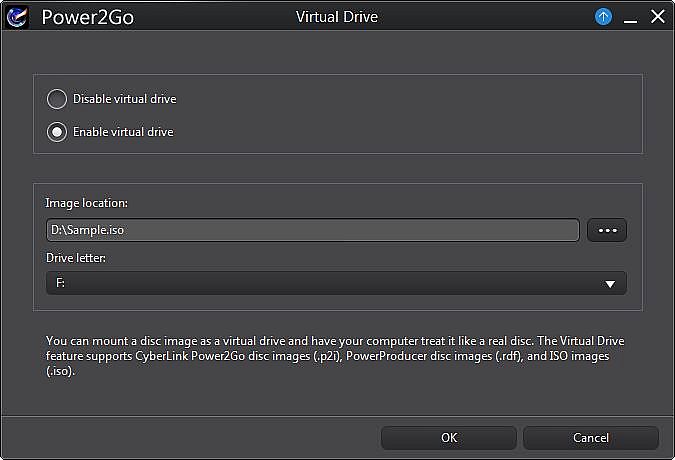Screen dimensions: 675x460
Task: Minimize the Virtual Drive window
Action: (x=630, y=17)
